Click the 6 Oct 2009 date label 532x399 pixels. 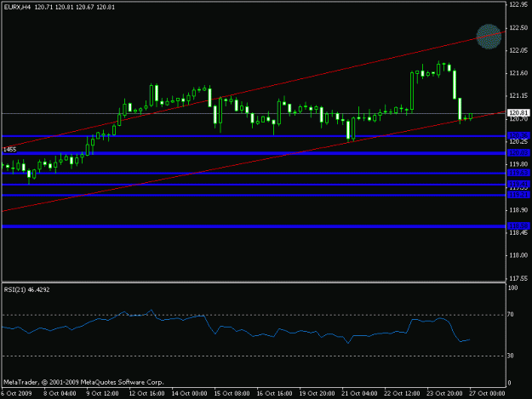coord(16,394)
